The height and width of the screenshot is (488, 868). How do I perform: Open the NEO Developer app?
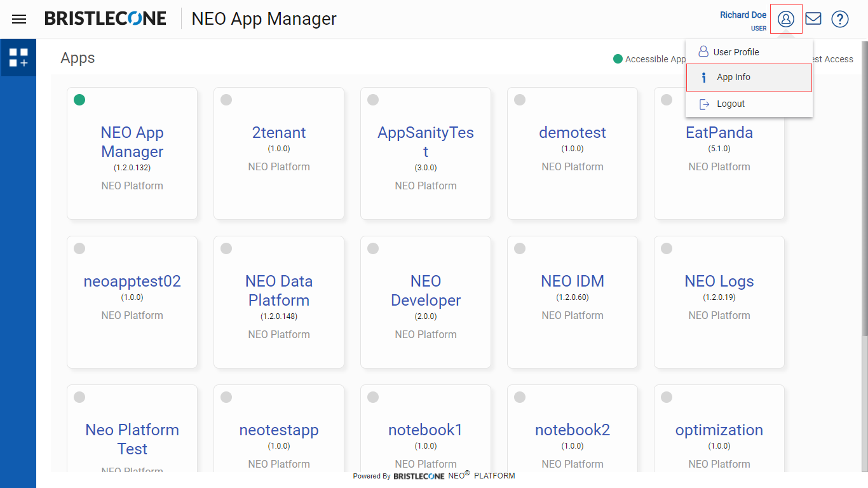426,302
